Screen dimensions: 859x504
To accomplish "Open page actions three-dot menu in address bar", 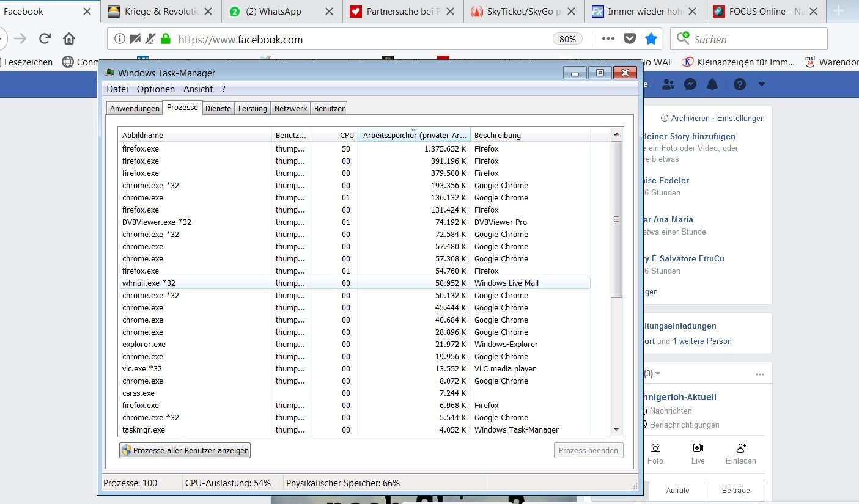I will (608, 39).
